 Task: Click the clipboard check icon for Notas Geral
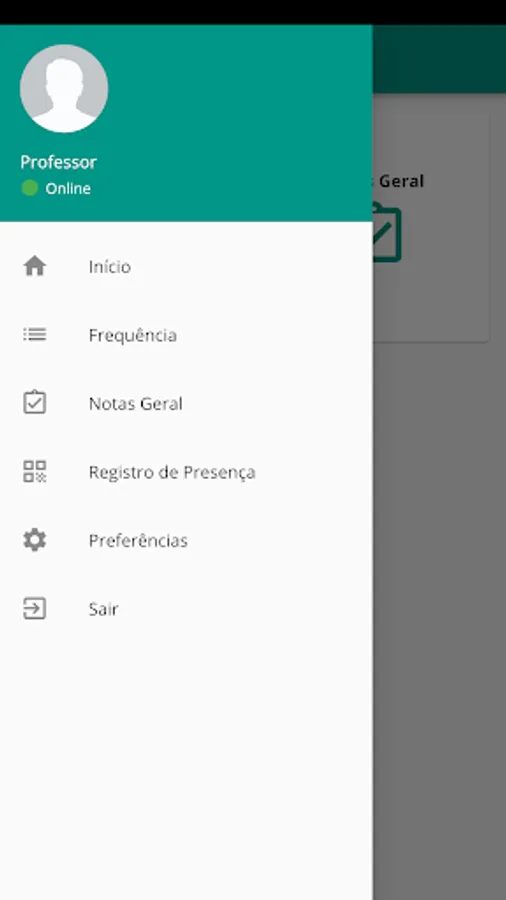coord(34,402)
